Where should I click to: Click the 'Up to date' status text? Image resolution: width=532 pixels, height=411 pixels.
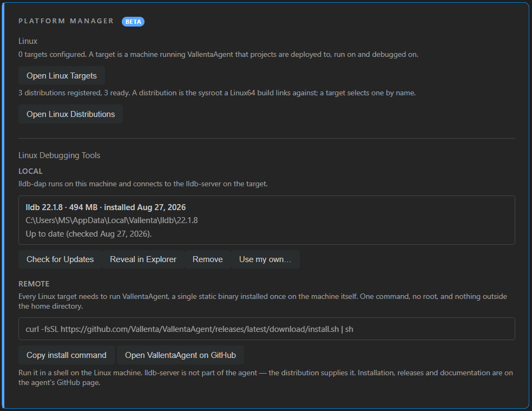89,234
